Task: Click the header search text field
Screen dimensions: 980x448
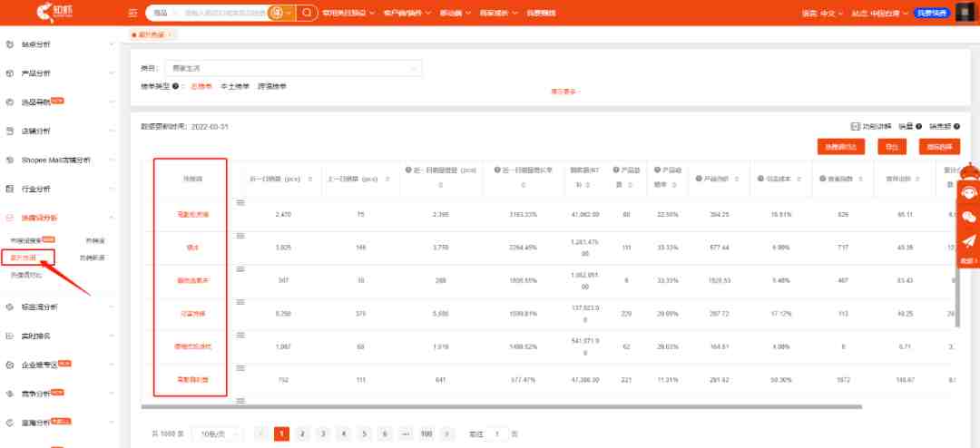Action: 224,13
